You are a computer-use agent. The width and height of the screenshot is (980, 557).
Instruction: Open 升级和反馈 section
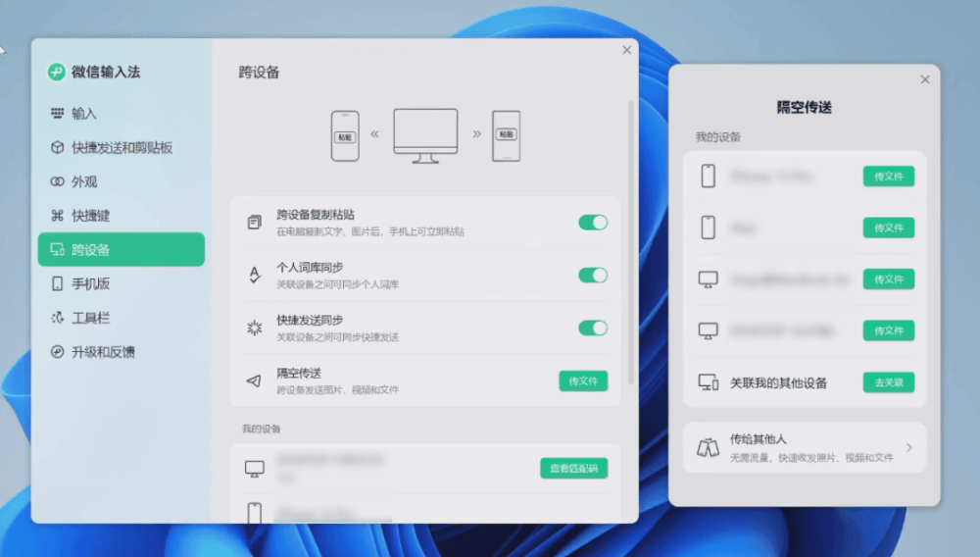[122, 352]
